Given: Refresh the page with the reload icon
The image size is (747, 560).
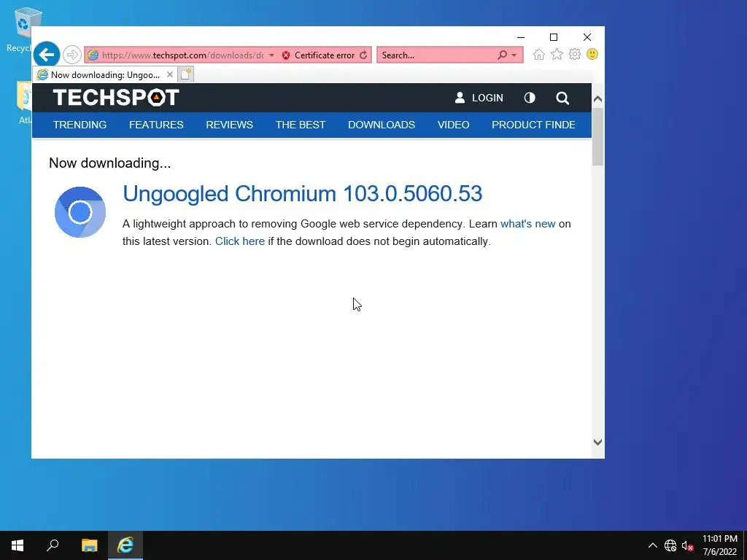Looking at the screenshot, I should [363, 55].
